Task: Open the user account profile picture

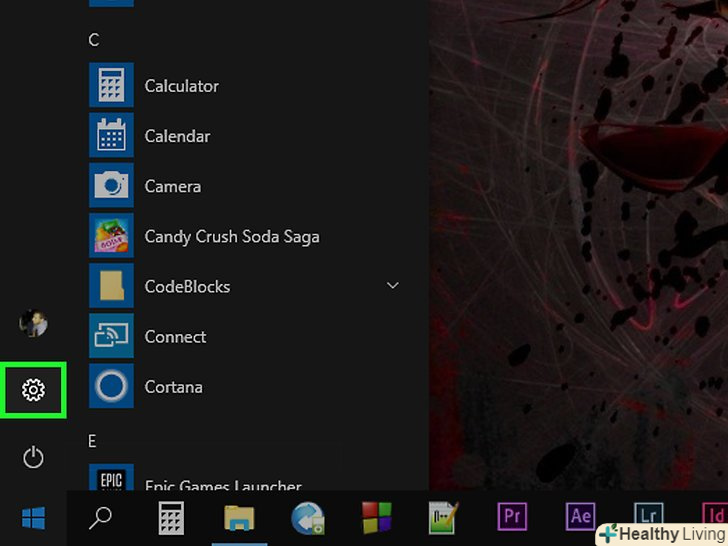Action: [33, 323]
